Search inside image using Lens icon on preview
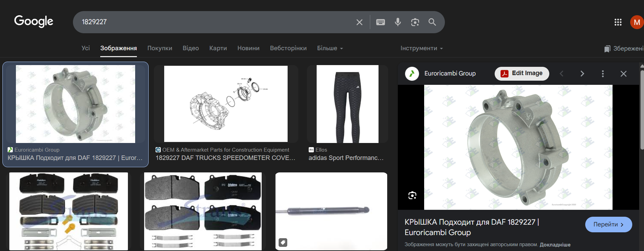Image resolution: width=644 pixels, height=251 pixels. tap(412, 196)
